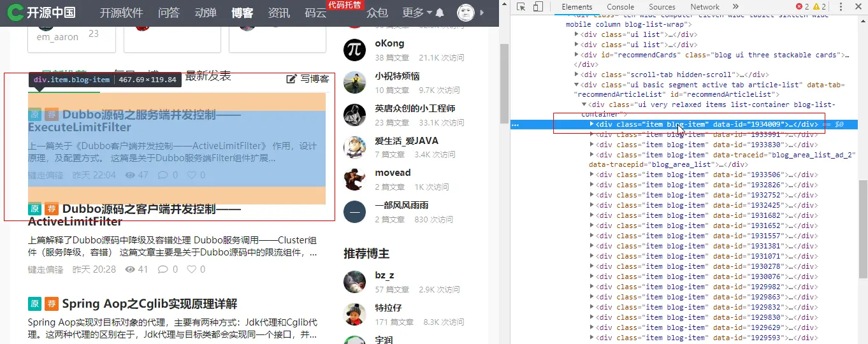Toggle DevTools device toolbar icon
Image resolution: width=868 pixels, height=344 pixels.
(x=538, y=7)
